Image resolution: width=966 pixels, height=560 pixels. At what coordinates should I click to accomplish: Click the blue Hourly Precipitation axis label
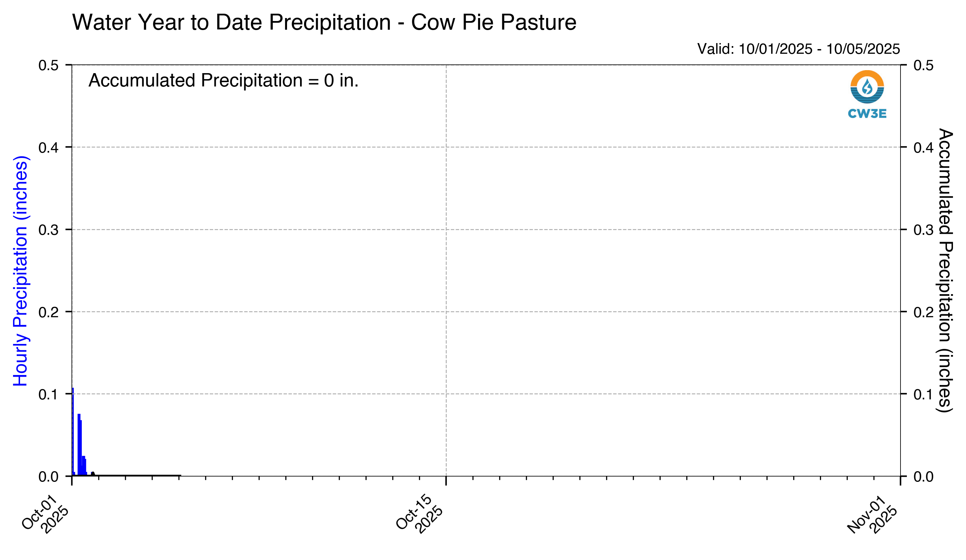pos(21,271)
